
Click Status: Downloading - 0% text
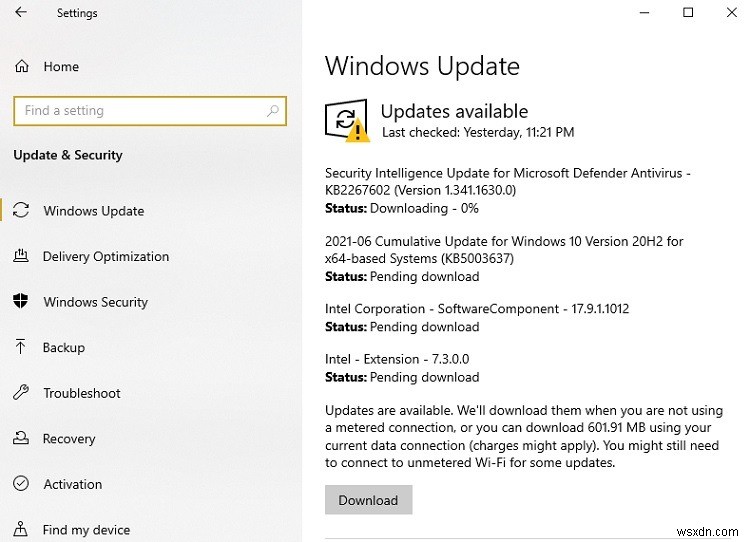(x=402, y=208)
